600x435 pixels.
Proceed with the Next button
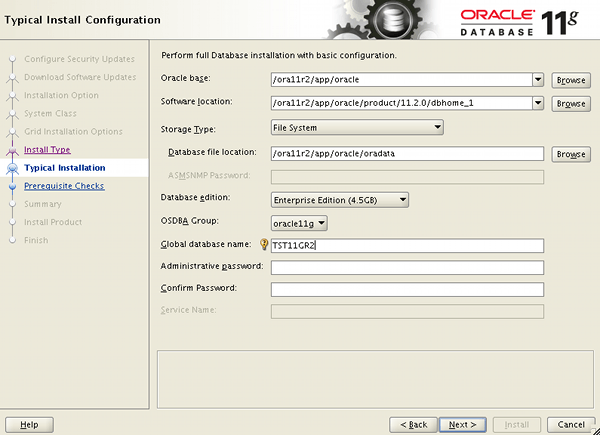tap(463, 425)
